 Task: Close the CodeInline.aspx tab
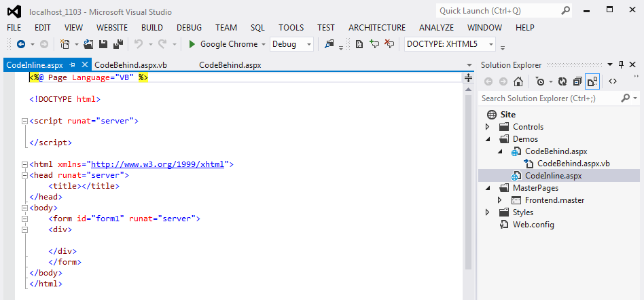(x=85, y=65)
